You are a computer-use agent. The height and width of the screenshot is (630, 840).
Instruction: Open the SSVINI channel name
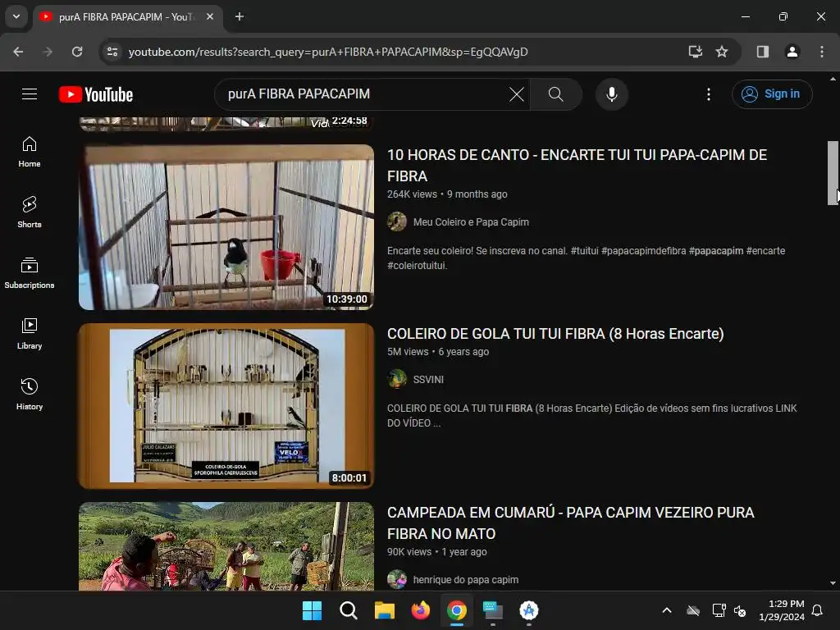point(428,379)
